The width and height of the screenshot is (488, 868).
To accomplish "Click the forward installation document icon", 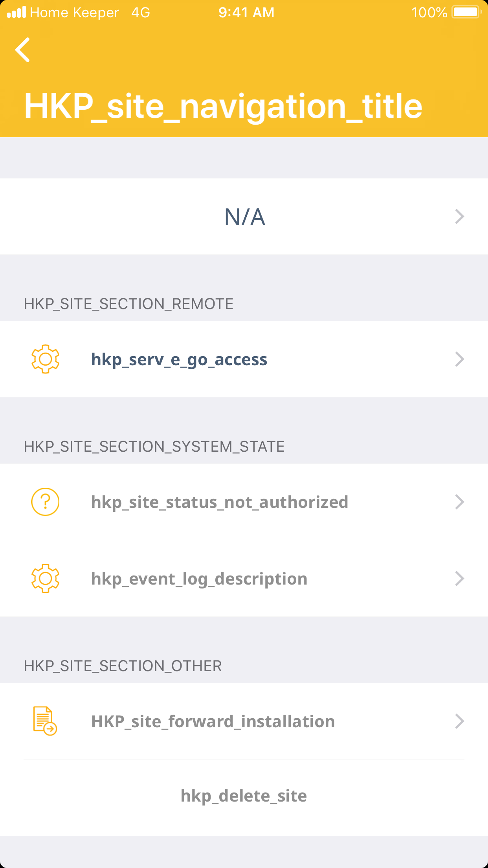I will pos(45,721).
